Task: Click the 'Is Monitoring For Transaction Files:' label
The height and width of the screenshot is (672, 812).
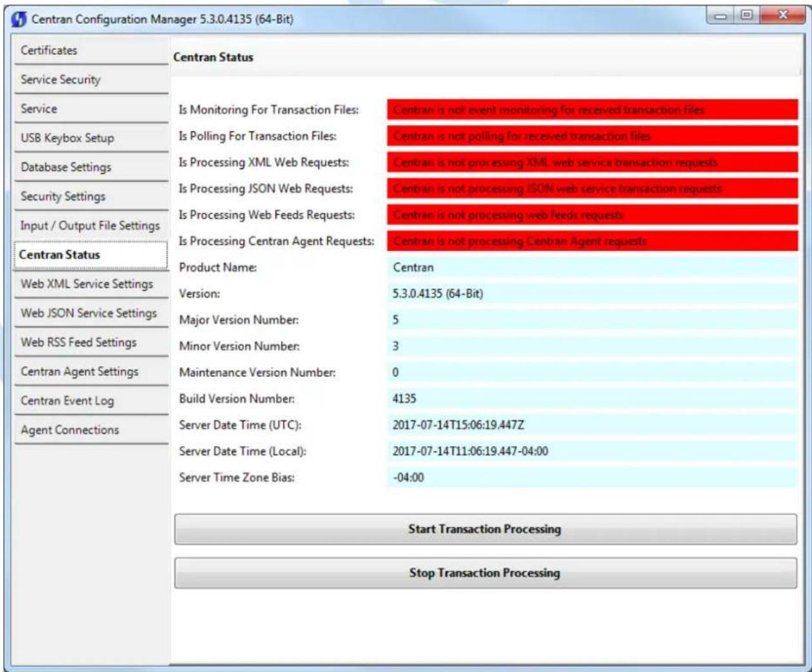Action: 269,110
